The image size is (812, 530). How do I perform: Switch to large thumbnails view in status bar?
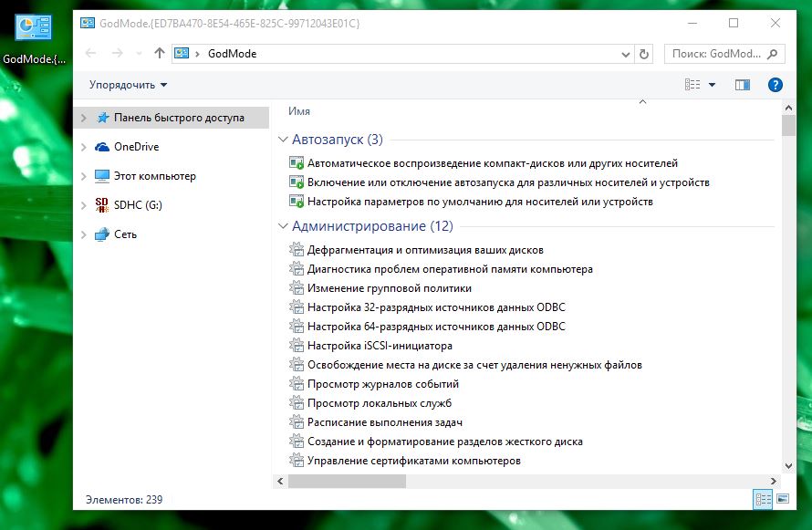click(782, 499)
